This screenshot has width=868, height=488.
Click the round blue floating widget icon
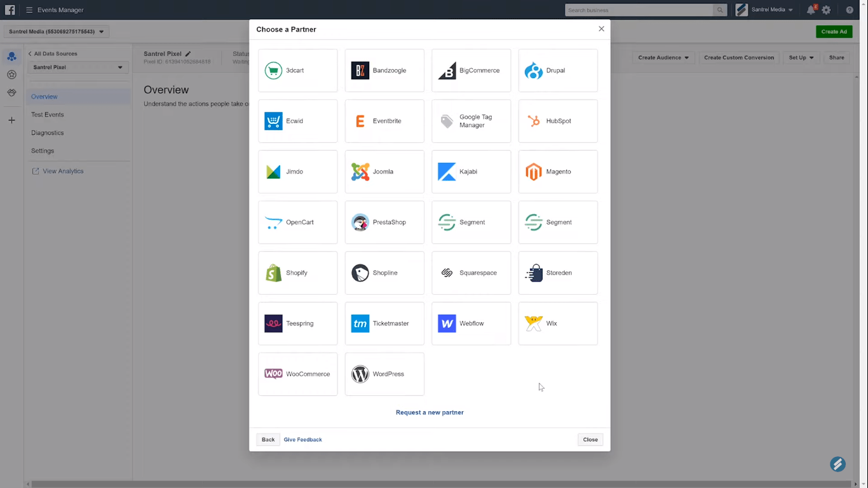click(x=837, y=464)
